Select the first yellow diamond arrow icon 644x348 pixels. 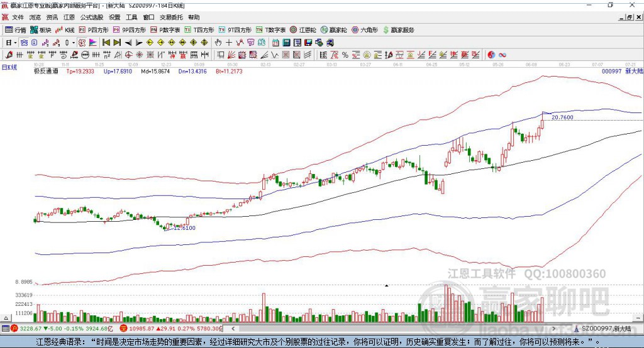150,43
